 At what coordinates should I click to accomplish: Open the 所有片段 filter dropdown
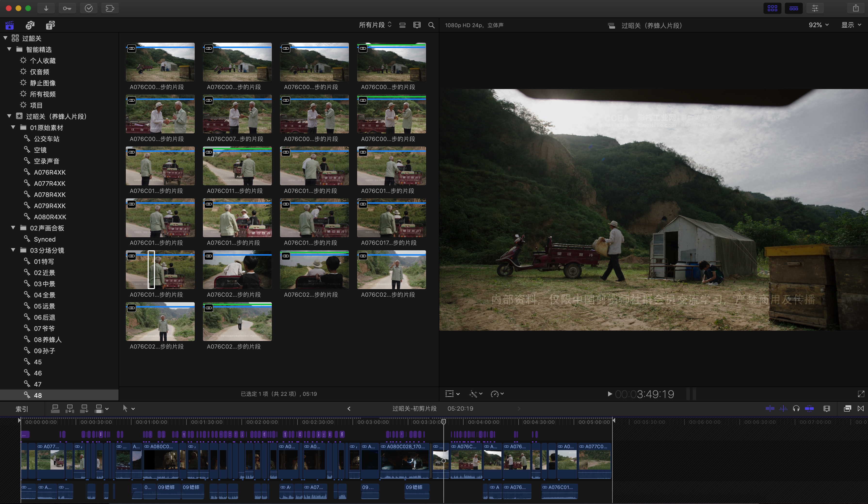(375, 25)
